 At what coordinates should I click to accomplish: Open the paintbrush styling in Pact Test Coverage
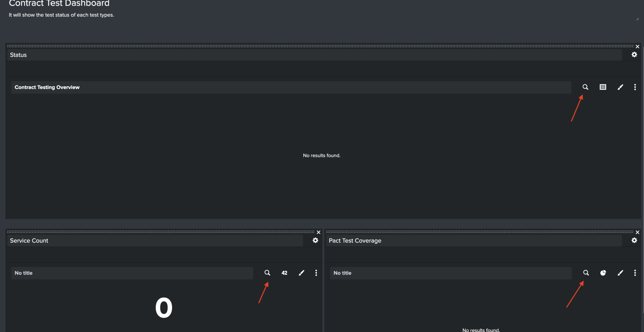(620, 273)
